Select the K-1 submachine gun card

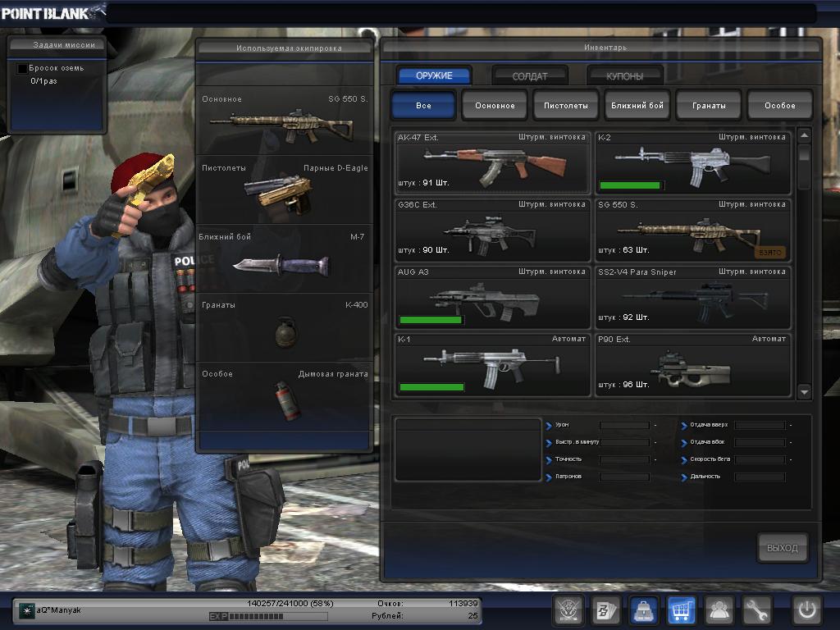(492, 365)
